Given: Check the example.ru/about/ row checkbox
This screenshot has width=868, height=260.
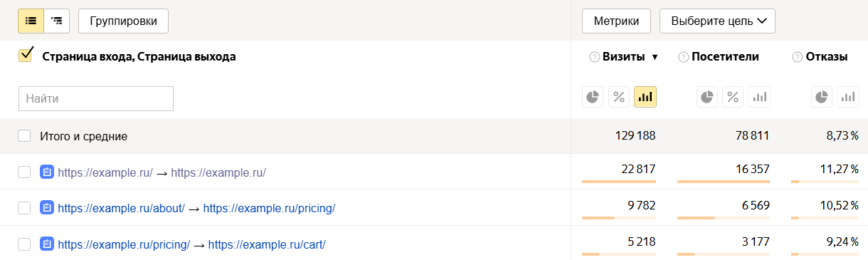Looking at the screenshot, I should 24,208.
